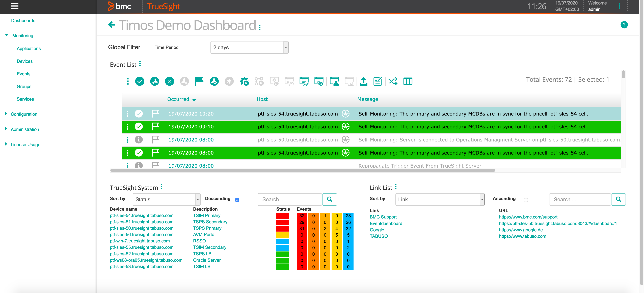Screen dimensions: 644x293
Task: Open Link List Sort by Link dropdown
Action: pyautogui.click(x=440, y=199)
